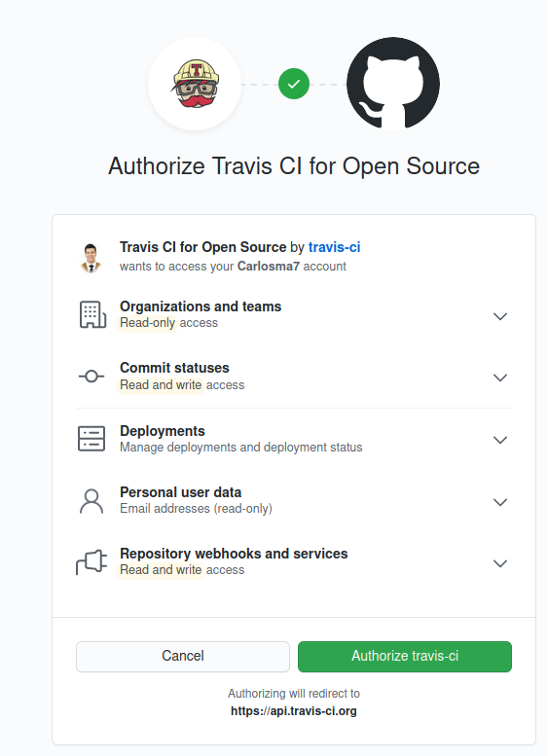Open the travis-ci author link
The width and height of the screenshot is (548, 756).
tap(334, 247)
